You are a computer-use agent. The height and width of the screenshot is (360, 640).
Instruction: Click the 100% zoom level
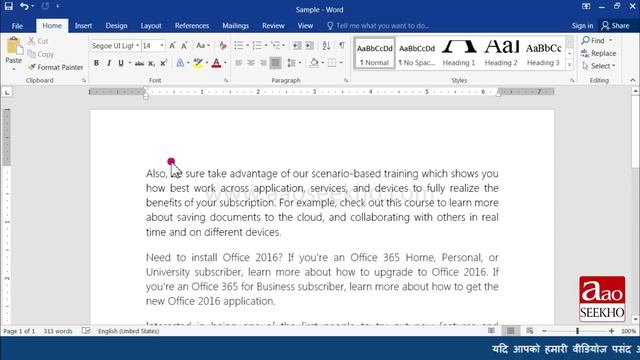(628, 331)
